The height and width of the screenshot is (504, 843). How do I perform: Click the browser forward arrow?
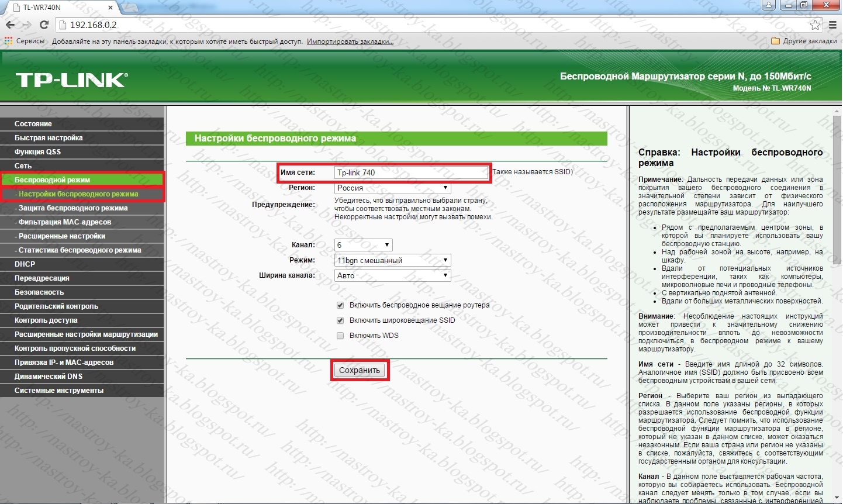coord(26,25)
